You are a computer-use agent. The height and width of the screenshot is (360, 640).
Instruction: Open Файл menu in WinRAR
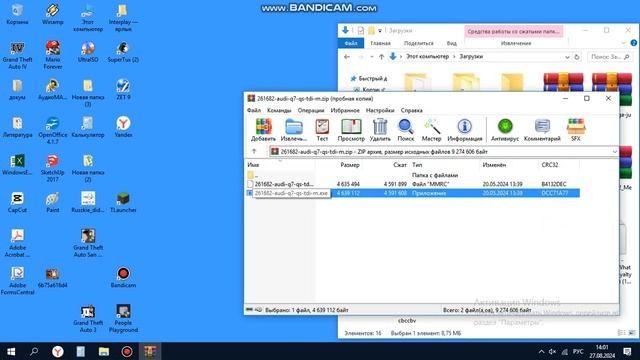254,110
